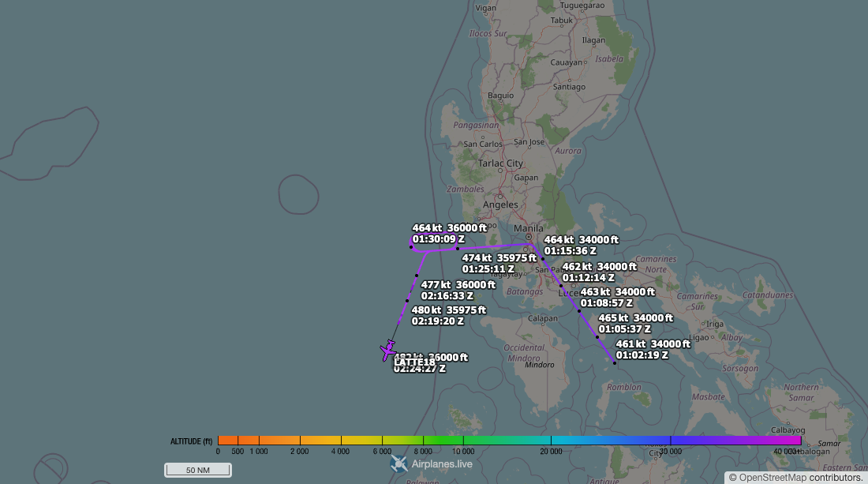This screenshot has width=868, height=484.
Task: Click the ALTITUDE (ft) legend label
Action: point(192,441)
